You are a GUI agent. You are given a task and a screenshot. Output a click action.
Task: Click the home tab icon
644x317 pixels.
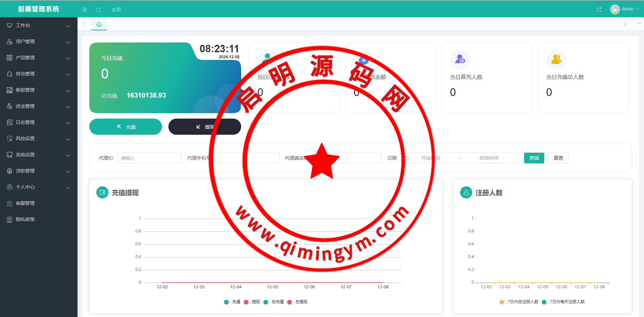tap(99, 24)
